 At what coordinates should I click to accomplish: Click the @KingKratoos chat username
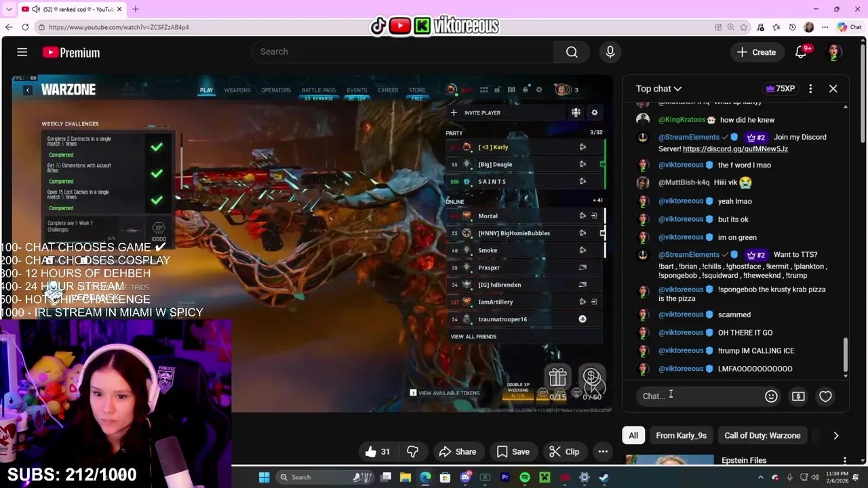click(x=682, y=120)
